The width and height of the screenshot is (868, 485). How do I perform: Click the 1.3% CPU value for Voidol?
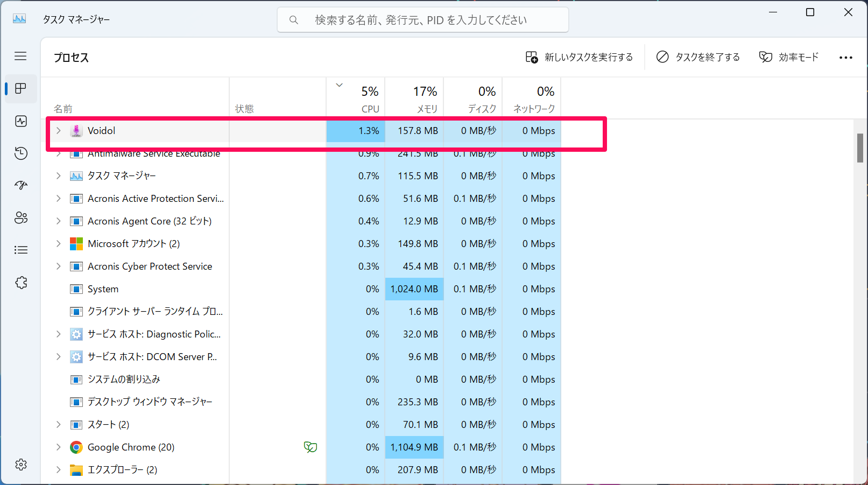tap(369, 131)
